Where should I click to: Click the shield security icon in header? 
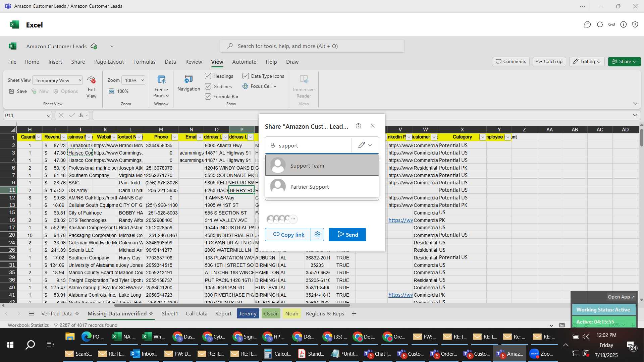click(x=635, y=24)
